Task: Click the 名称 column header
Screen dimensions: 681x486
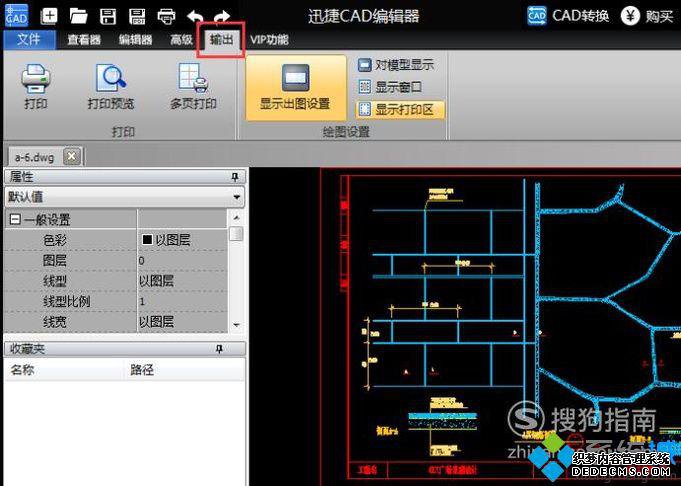Action: coord(23,370)
